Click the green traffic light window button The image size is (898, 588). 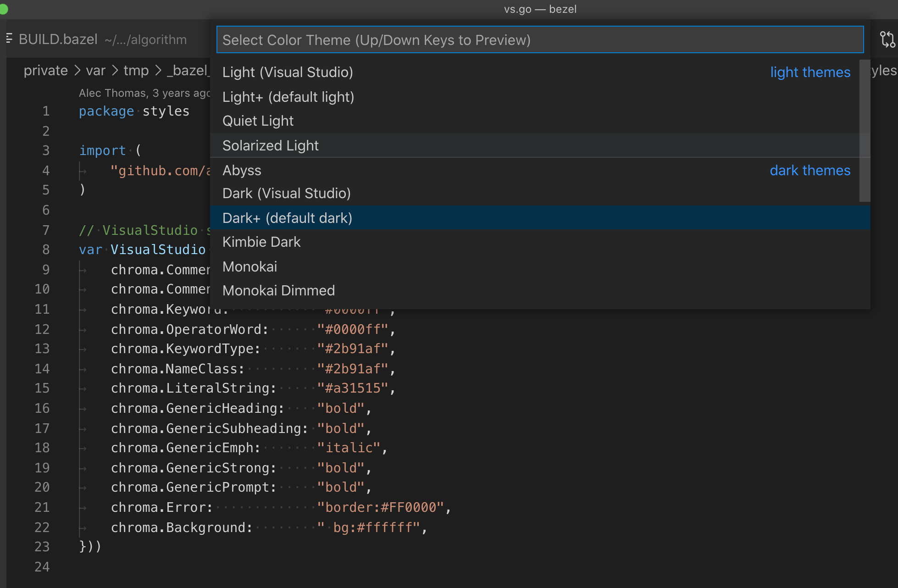(x=4, y=9)
